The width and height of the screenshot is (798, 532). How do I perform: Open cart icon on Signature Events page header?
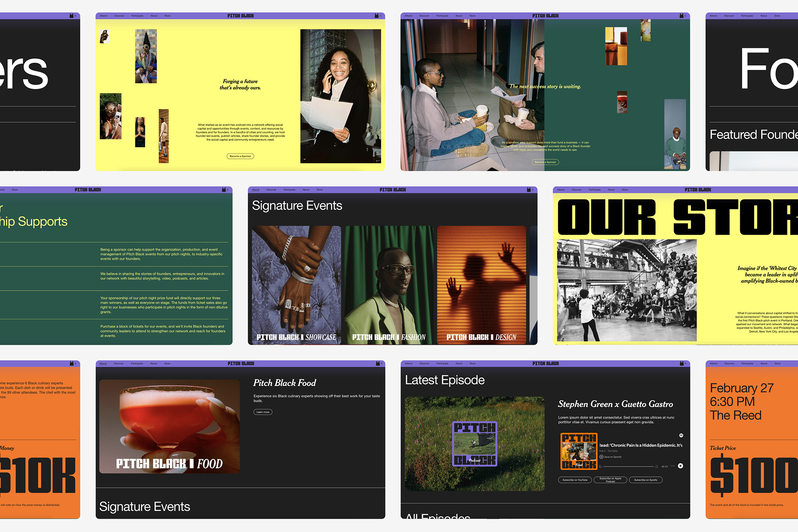[x=529, y=190]
